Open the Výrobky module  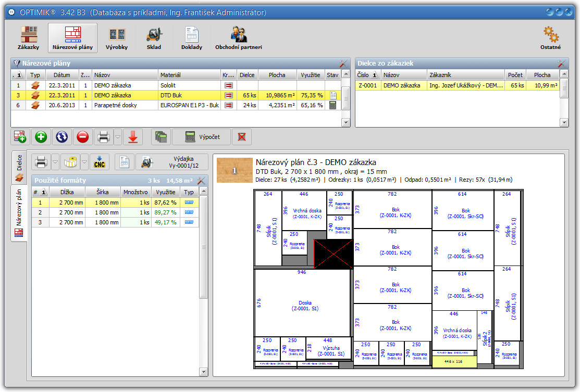pos(117,38)
